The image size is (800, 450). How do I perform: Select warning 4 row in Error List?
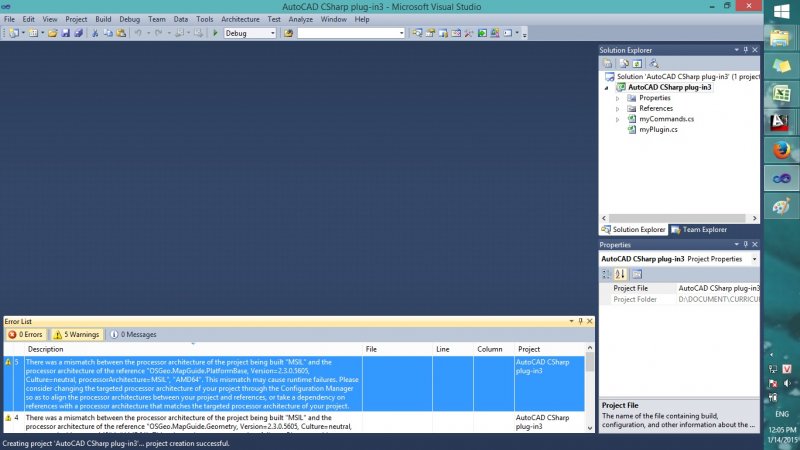pos(294,422)
